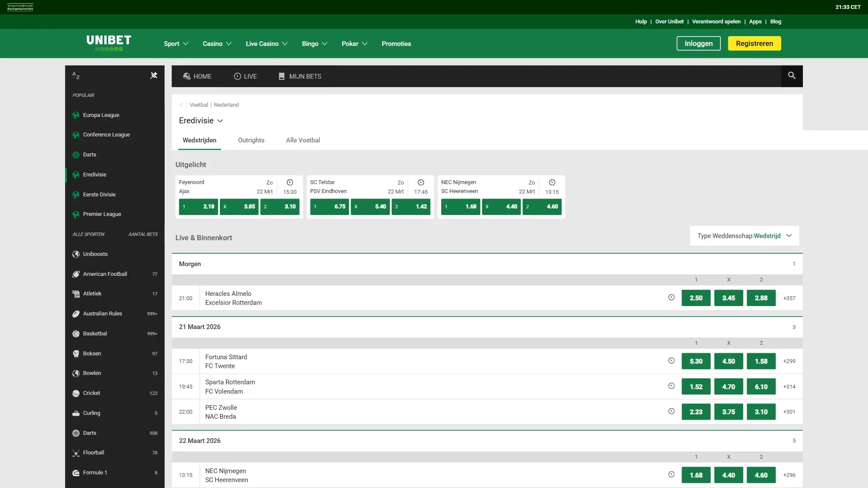This screenshot has height=488, width=868.
Task: Click clock icon on PEC Zwolle row
Action: click(x=671, y=411)
